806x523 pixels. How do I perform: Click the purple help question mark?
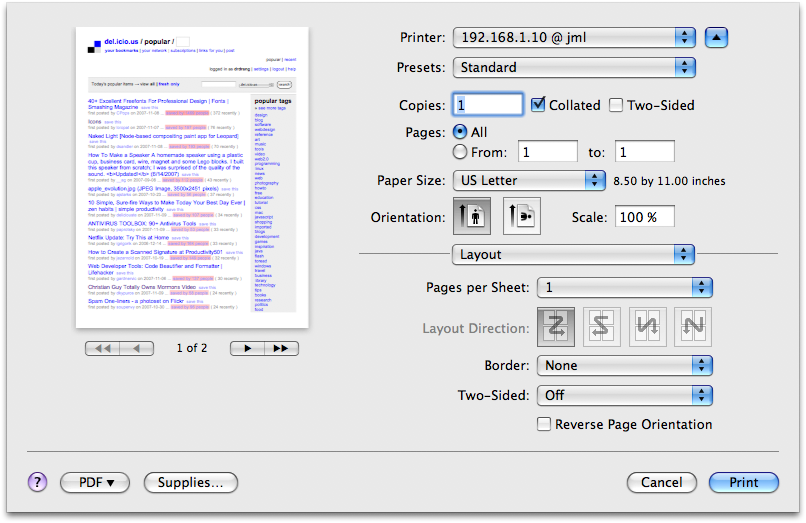pyautogui.click(x=37, y=482)
